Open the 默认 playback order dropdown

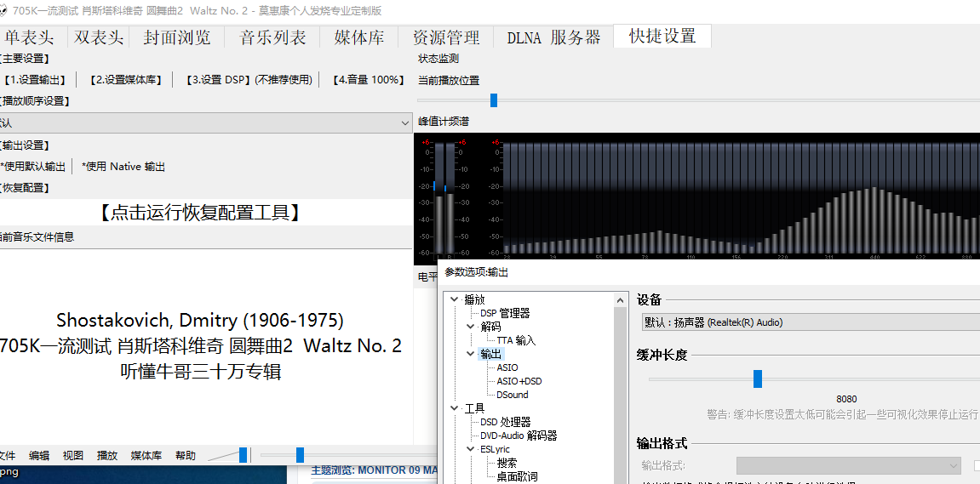coord(206,123)
